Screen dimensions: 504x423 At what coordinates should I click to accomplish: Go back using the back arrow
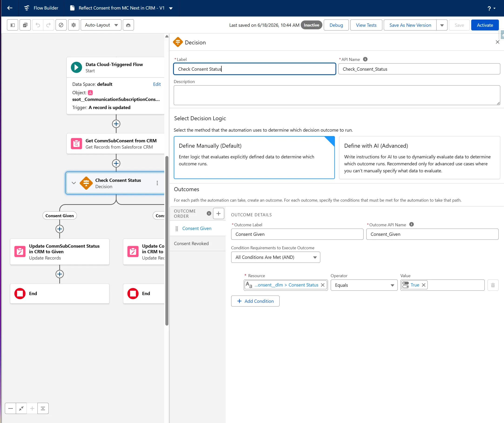tap(10, 8)
